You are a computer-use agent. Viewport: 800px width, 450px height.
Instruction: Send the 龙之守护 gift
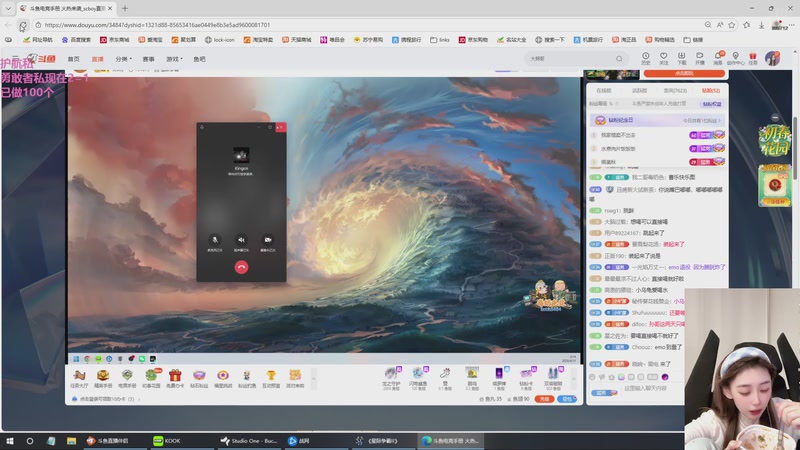coord(391,378)
